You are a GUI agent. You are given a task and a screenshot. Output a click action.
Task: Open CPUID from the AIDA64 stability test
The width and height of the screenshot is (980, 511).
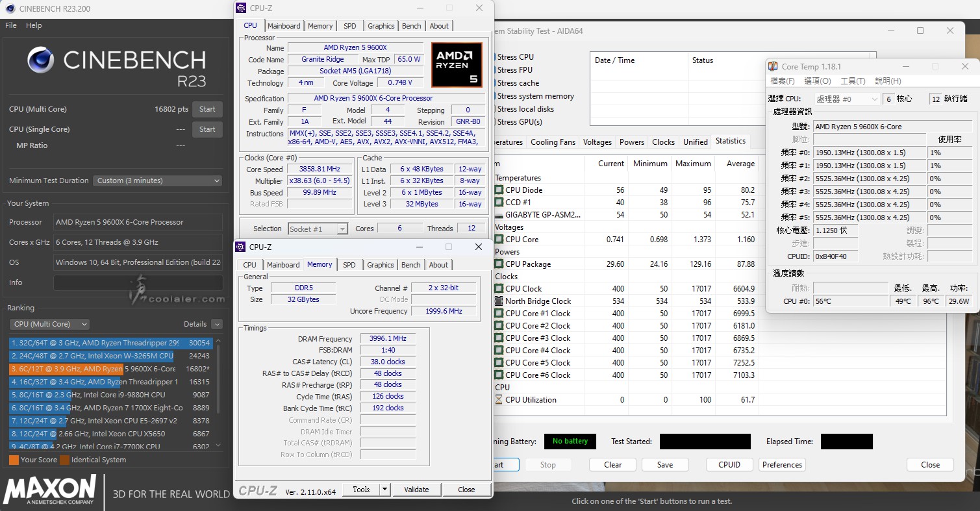click(729, 465)
